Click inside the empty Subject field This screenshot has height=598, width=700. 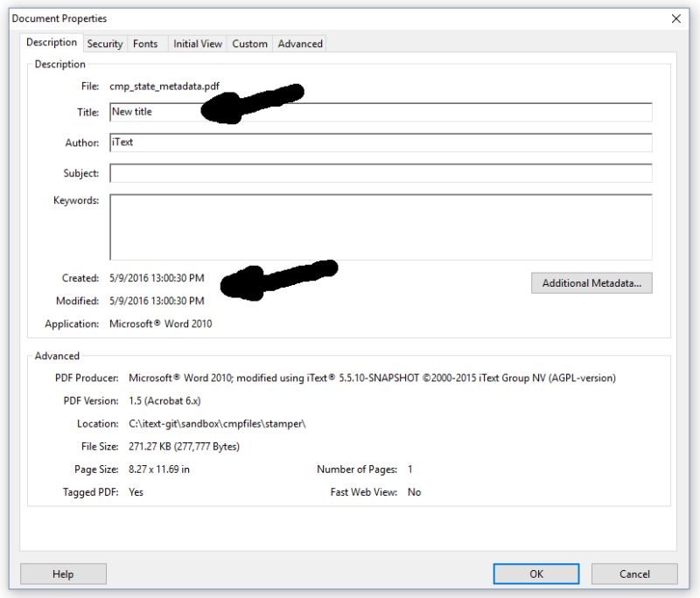(350, 173)
